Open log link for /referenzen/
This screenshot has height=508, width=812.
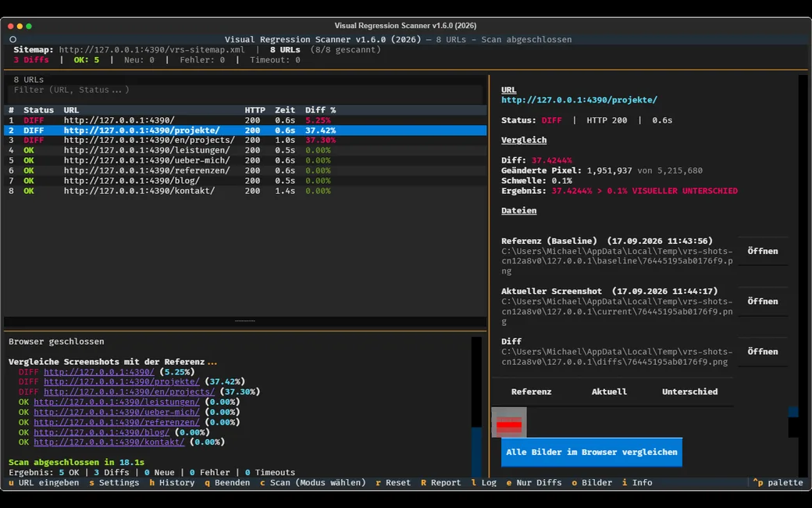[x=116, y=422]
